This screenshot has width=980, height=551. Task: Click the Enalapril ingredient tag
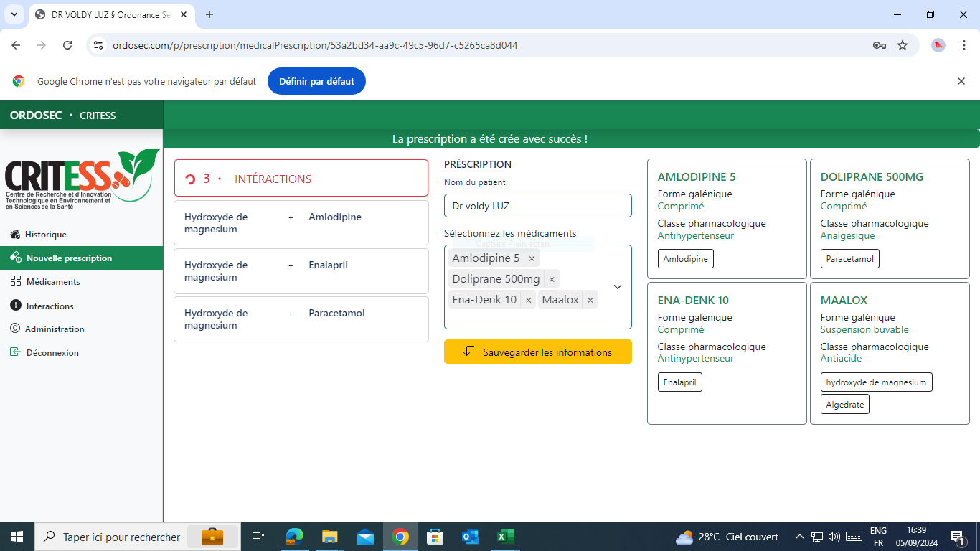pos(680,382)
